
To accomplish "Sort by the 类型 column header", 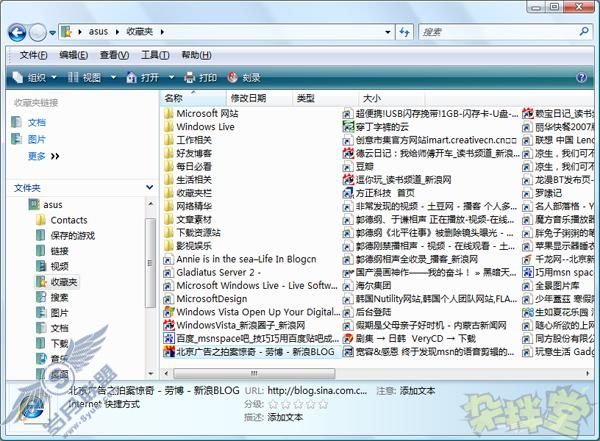I will [x=326, y=98].
